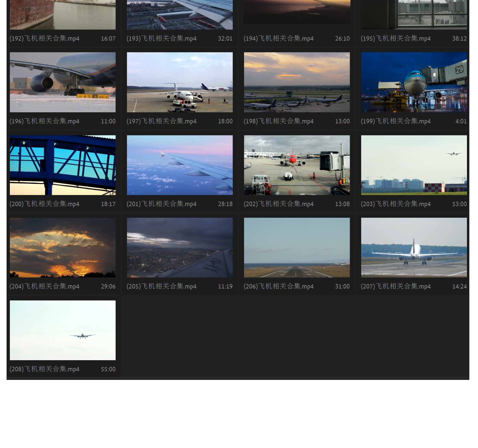
Task: Click filename (192)飞机相关合集.mp4
Action: [45, 39]
